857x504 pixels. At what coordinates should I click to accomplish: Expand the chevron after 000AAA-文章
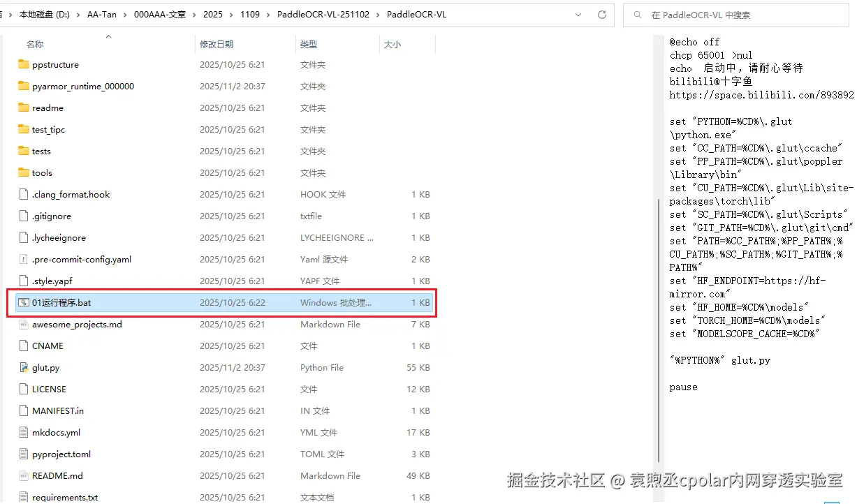tap(195, 15)
